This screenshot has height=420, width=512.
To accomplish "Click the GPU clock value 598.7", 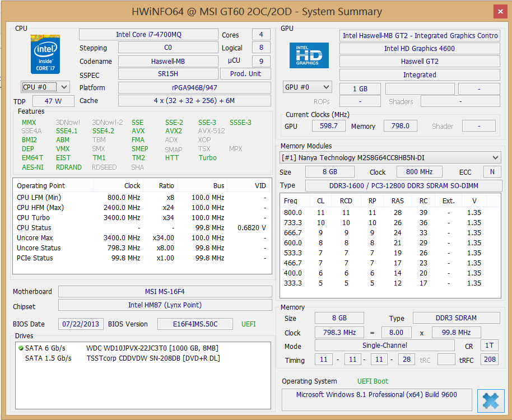I will pyautogui.click(x=328, y=126).
